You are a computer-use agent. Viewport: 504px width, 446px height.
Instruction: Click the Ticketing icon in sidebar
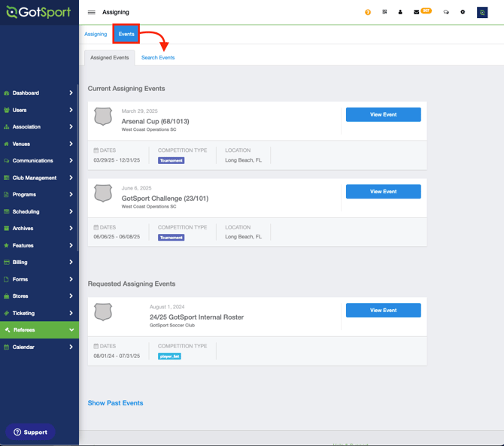7,313
